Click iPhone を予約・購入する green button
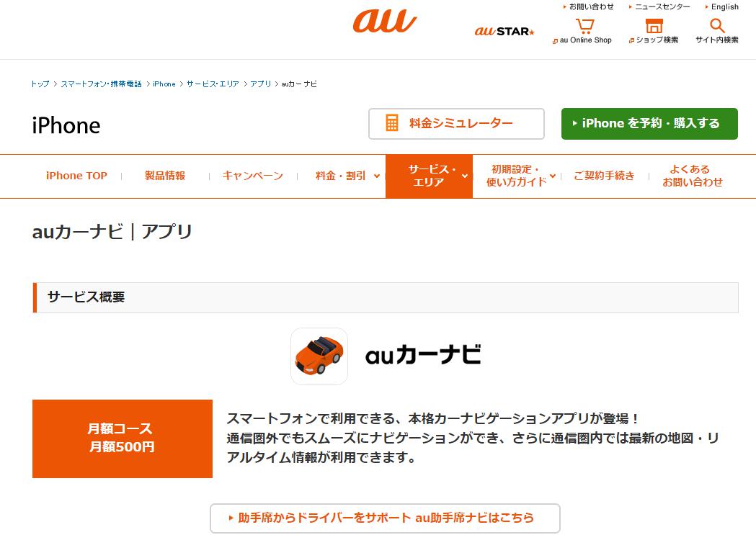 point(649,124)
